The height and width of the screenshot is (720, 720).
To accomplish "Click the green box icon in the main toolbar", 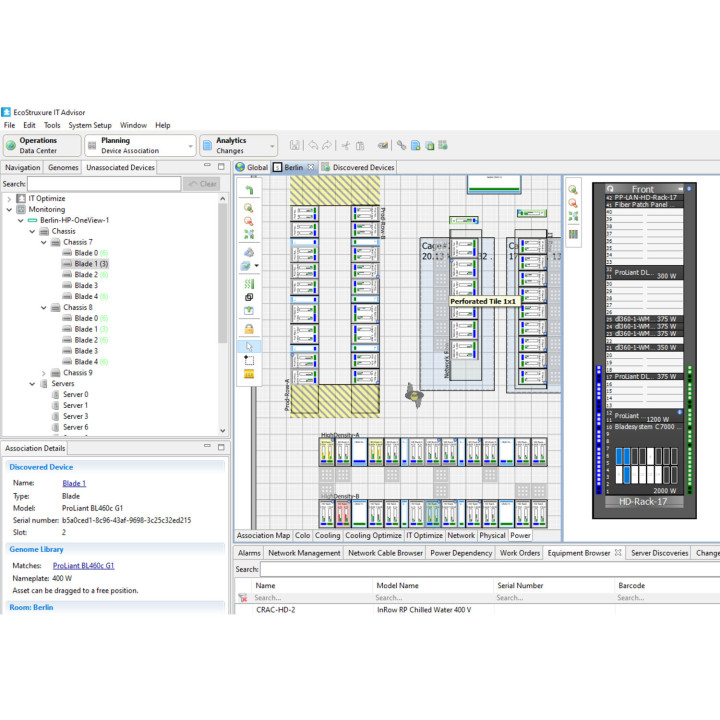I will pos(429,146).
